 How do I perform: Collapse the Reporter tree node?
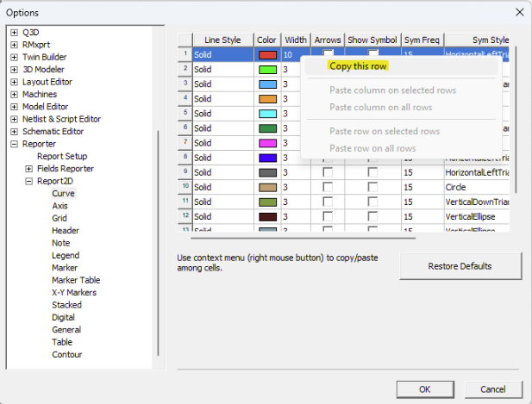pos(14,144)
